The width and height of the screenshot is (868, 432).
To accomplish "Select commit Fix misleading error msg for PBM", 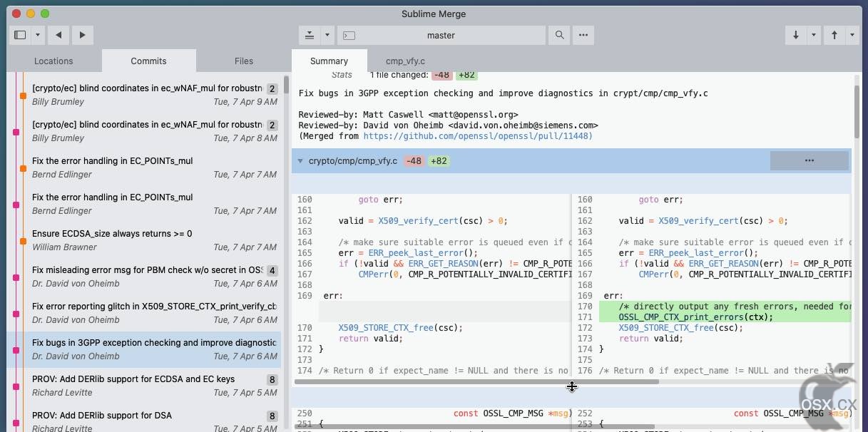I will pos(144,277).
